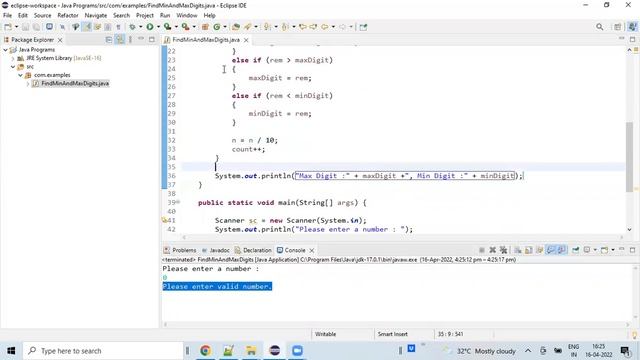Click Remove Launch X in Console toolbar

(493, 250)
